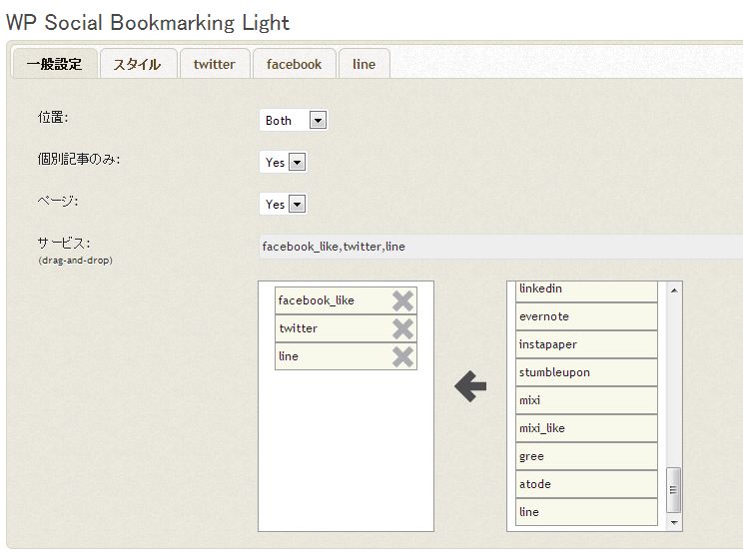The height and width of the screenshot is (560, 743).
Task: Remove facebook_like with its X icon
Action: pyautogui.click(x=402, y=300)
